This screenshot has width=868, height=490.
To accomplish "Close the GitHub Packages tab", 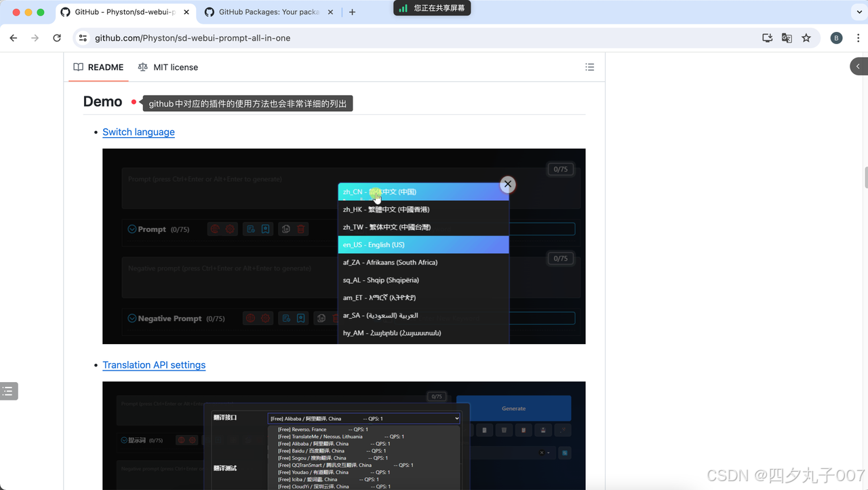I will click(329, 12).
